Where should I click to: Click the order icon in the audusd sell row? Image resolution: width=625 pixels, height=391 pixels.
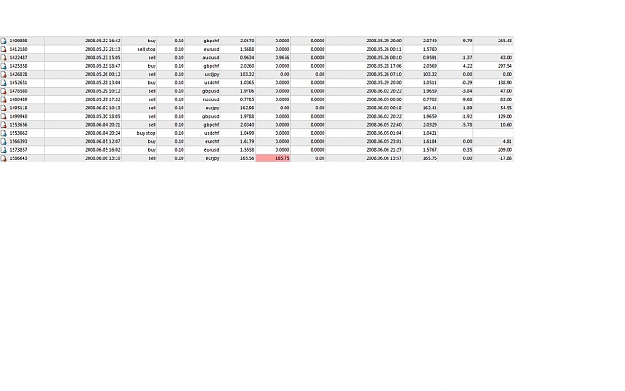(4, 58)
